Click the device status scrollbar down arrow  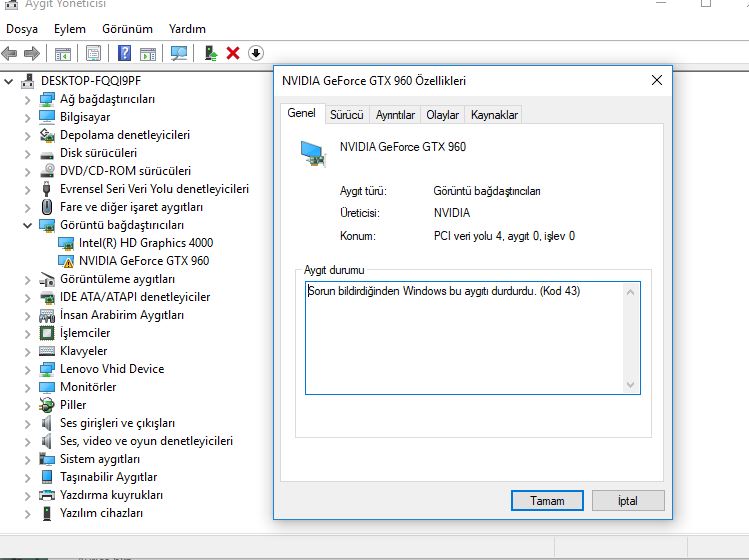(x=630, y=385)
